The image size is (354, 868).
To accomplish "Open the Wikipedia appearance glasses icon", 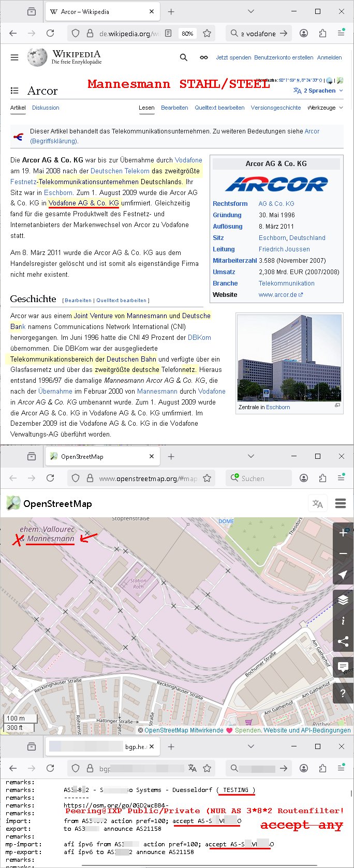I will (x=204, y=57).
